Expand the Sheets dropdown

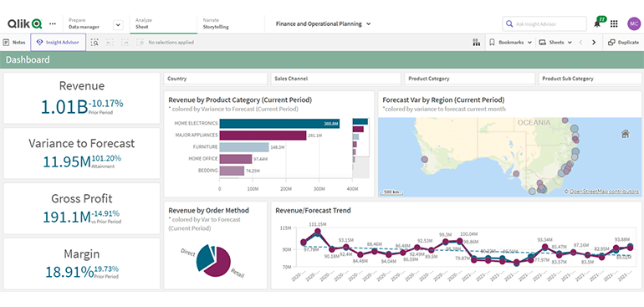(555, 43)
